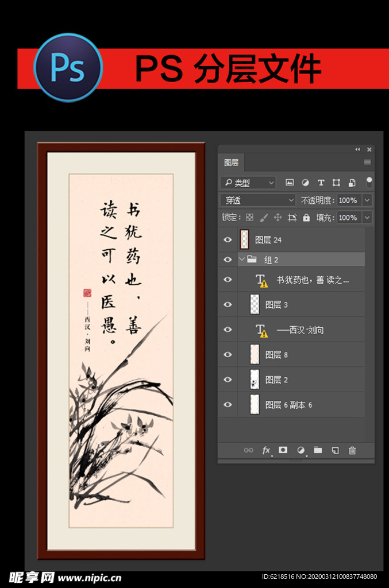
Task: Select 图层 6 副本 6 thumbnail
Action: point(255,405)
